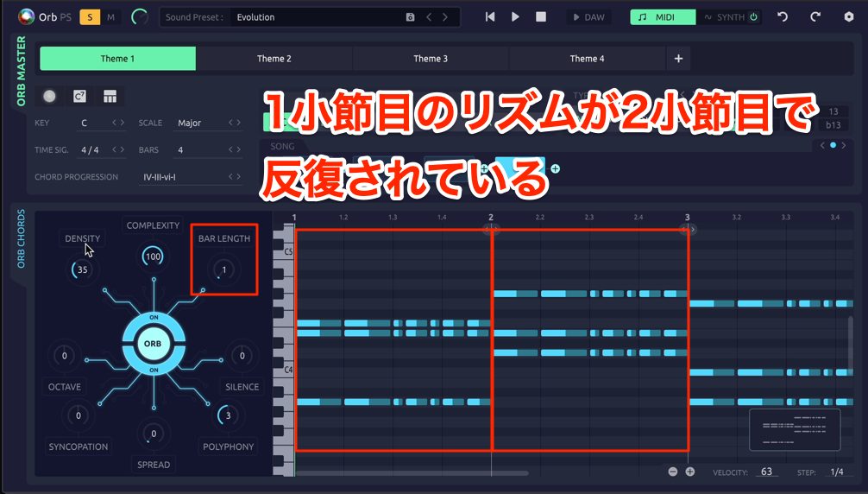Image resolution: width=868 pixels, height=494 pixels.
Task: Select the Theme 4 tab
Action: (x=588, y=59)
